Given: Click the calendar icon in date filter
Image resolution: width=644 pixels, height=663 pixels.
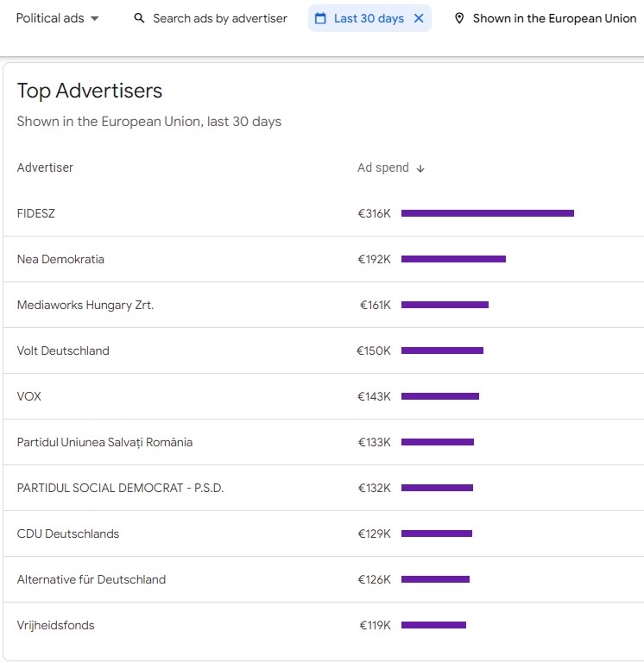Looking at the screenshot, I should [x=320, y=18].
